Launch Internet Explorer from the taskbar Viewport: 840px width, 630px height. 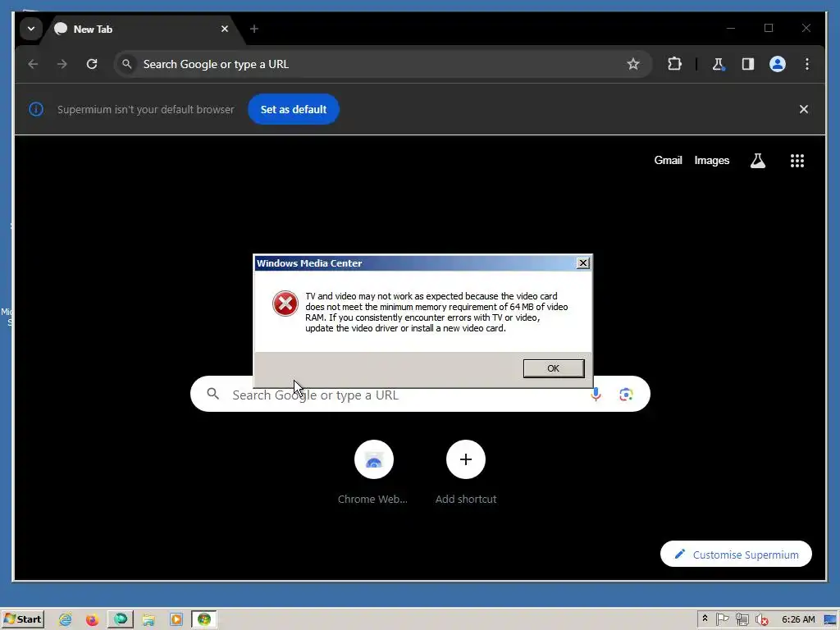tap(66, 619)
